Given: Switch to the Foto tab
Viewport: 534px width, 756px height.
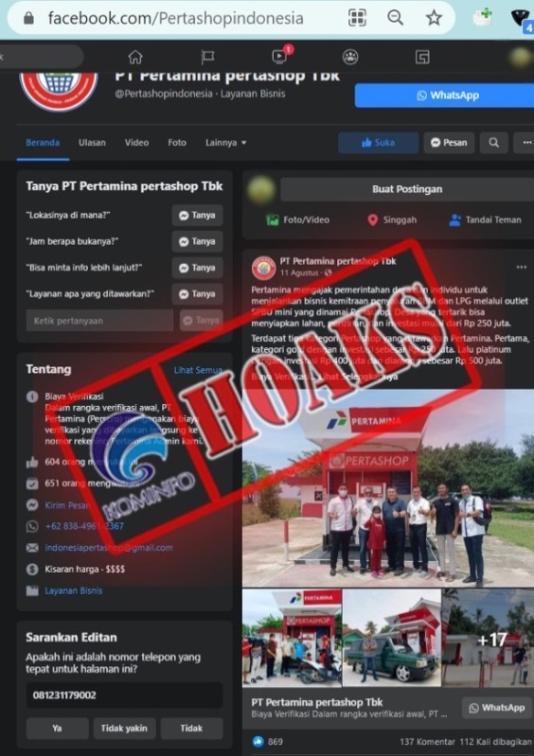Looking at the screenshot, I should tap(177, 143).
